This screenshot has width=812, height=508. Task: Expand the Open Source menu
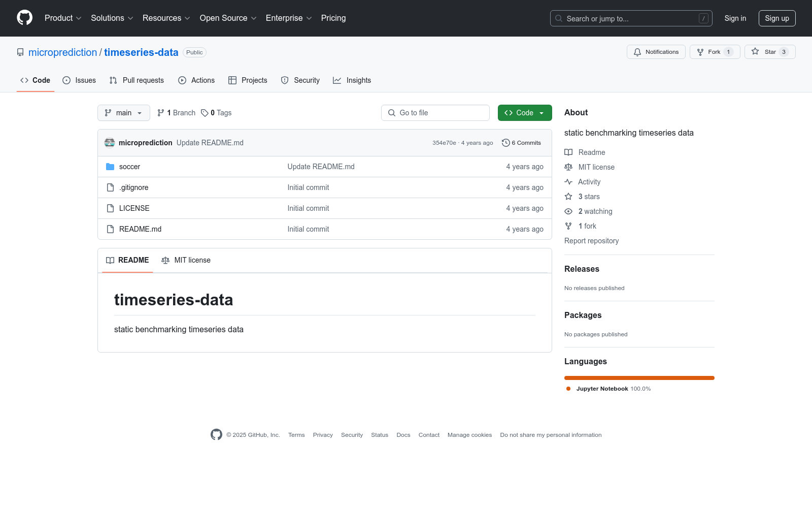(x=228, y=18)
